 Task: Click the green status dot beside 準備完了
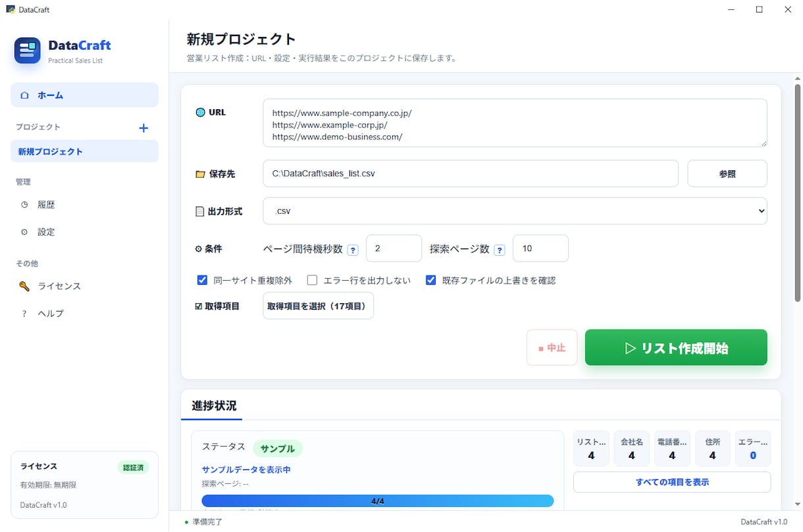(x=187, y=522)
